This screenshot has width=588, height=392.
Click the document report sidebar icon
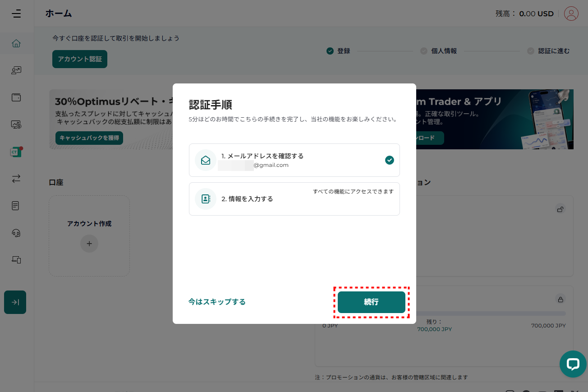point(16,206)
